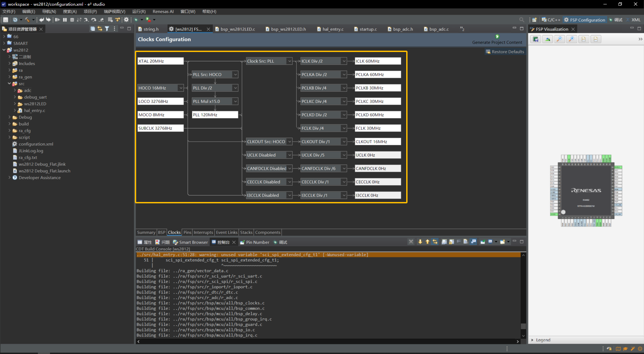
Task: Open hal_entry.c editor tab
Action: pyautogui.click(x=330, y=29)
